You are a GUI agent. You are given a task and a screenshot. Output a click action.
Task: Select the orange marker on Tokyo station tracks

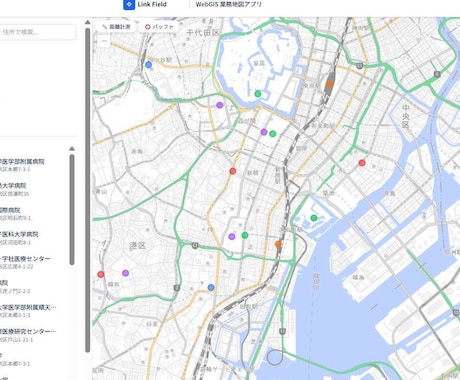[329, 84]
